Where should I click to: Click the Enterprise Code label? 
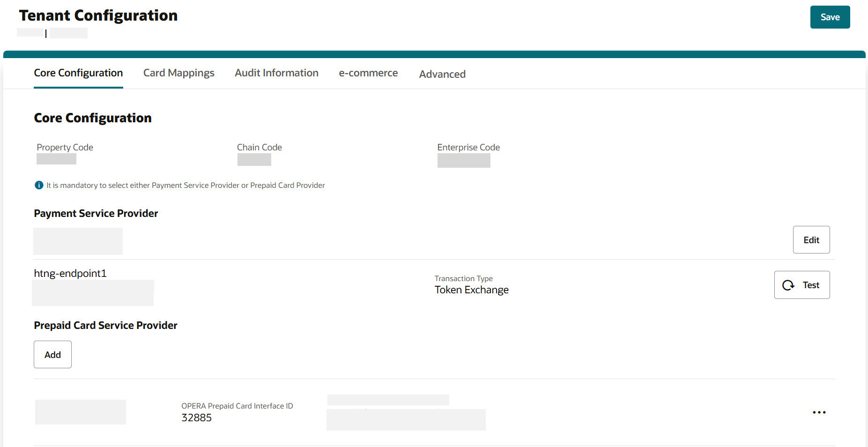point(468,147)
